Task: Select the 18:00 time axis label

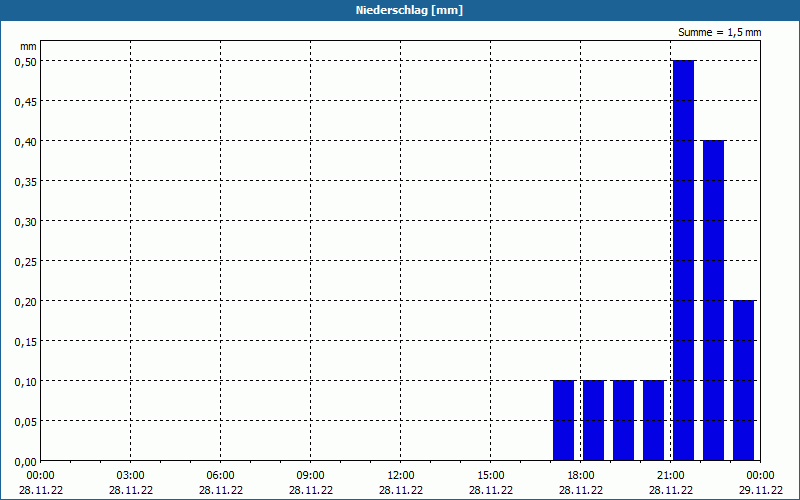Action: click(581, 476)
